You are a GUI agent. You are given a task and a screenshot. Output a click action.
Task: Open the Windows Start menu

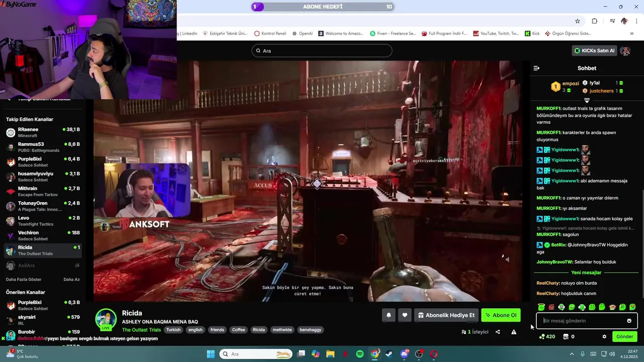[210, 354]
